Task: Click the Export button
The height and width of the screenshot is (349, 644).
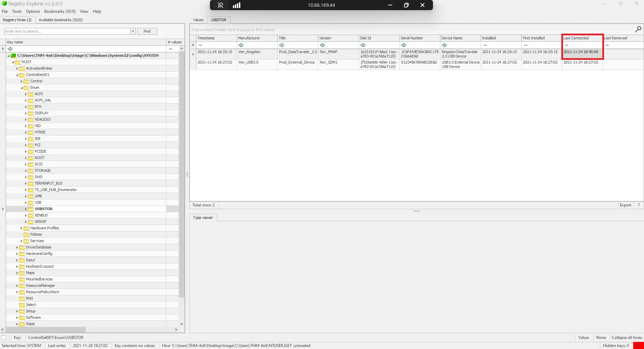Action: tap(625, 205)
